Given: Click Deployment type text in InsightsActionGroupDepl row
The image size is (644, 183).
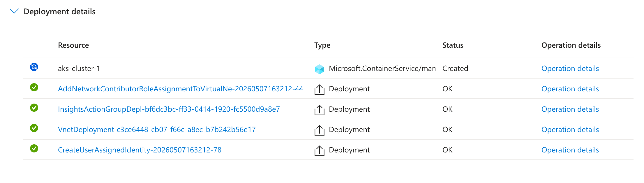Looking at the screenshot, I should click(x=349, y=109).
